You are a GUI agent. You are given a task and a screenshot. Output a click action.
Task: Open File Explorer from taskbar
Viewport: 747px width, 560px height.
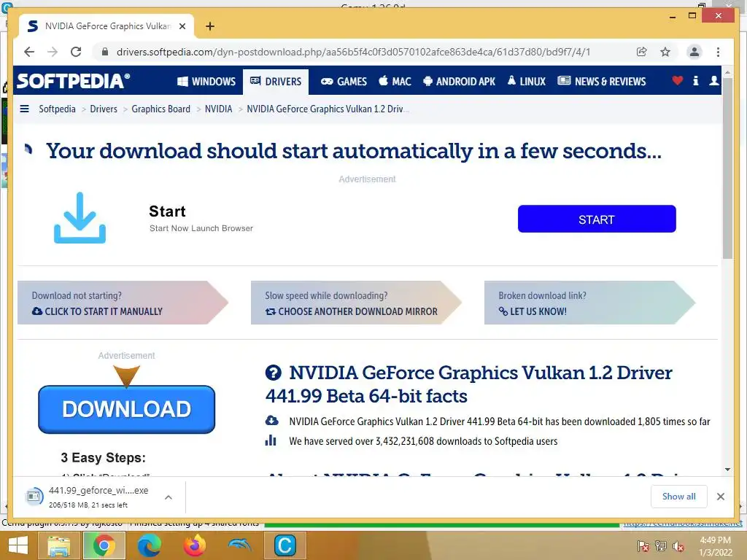pyautogui.click(x=58, y=545)
